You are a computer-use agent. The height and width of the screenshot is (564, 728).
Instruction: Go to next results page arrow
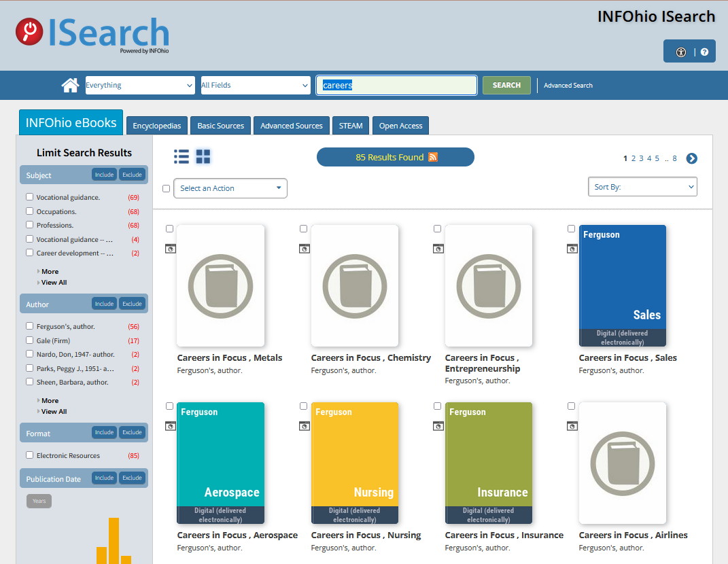click(691, 158)
